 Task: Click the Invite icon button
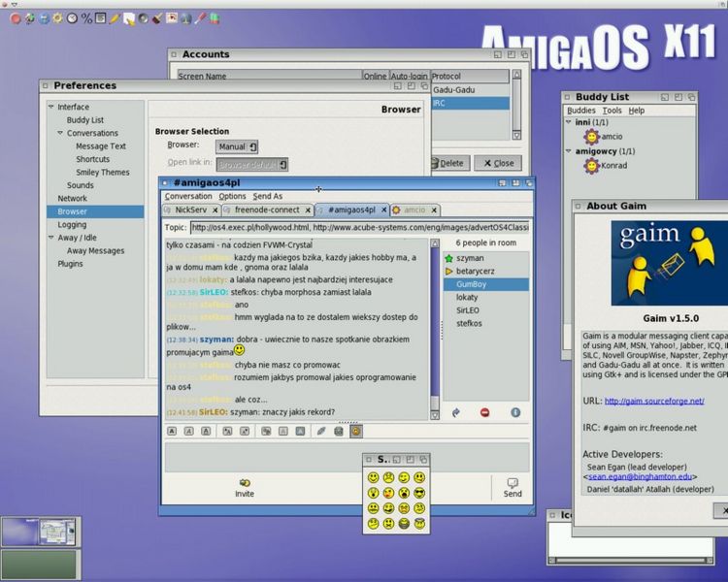245,483
